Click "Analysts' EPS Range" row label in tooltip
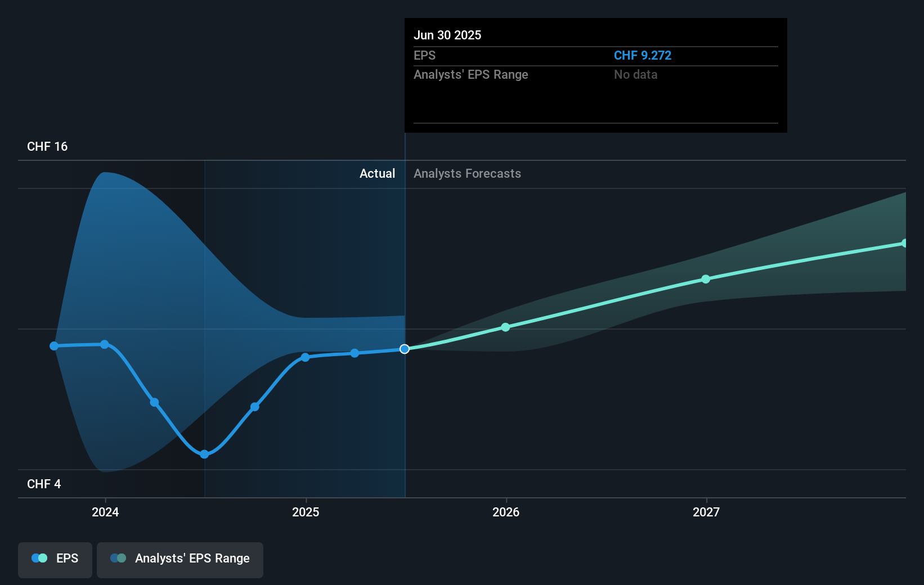 click(471, 74)
